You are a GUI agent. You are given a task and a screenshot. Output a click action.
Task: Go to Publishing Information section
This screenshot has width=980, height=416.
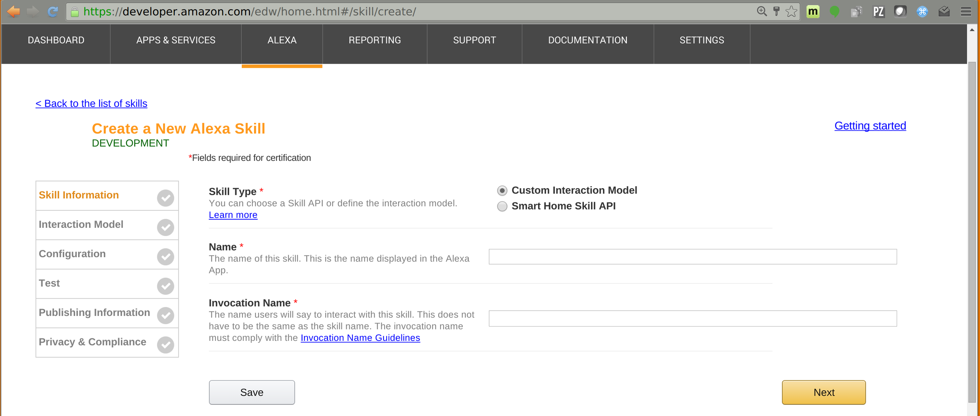[107, 314]
